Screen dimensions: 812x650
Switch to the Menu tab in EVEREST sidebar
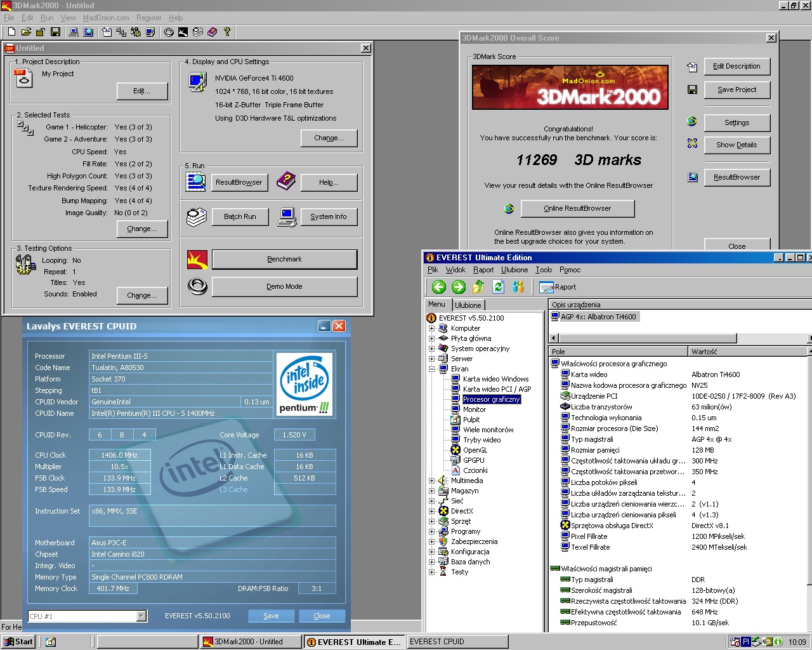click(437, 305)
